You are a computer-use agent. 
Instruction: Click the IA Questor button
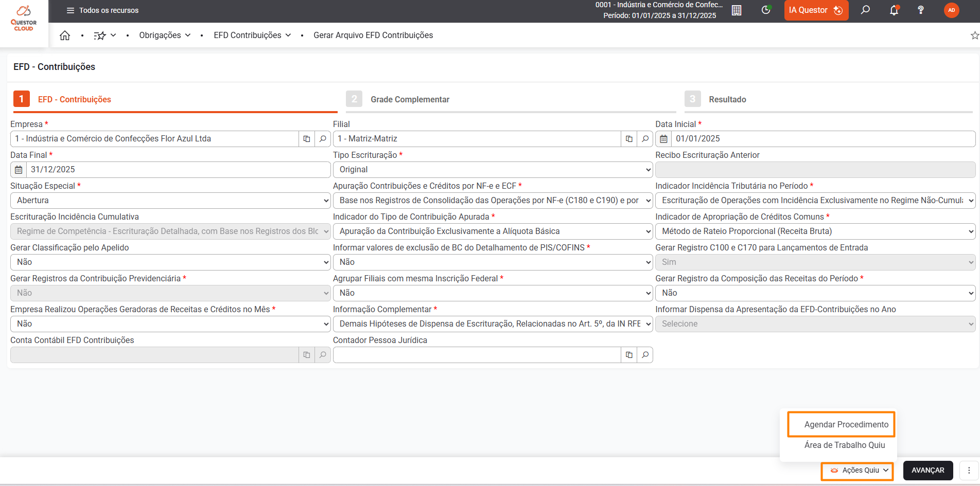[816, 10]
